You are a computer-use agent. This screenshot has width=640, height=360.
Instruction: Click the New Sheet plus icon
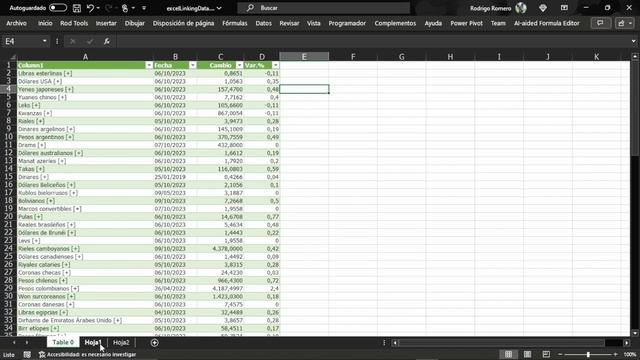(x=154, y=342)
